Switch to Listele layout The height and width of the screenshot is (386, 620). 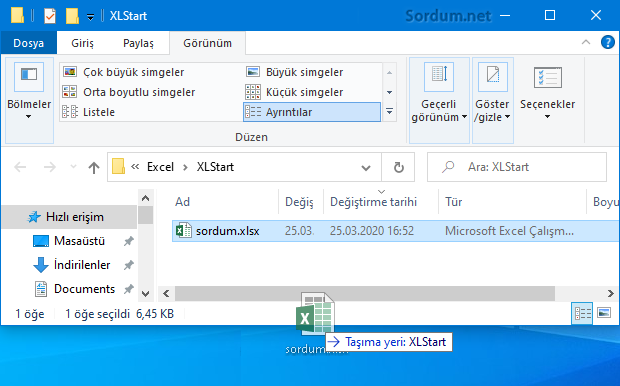pos(89,112)
